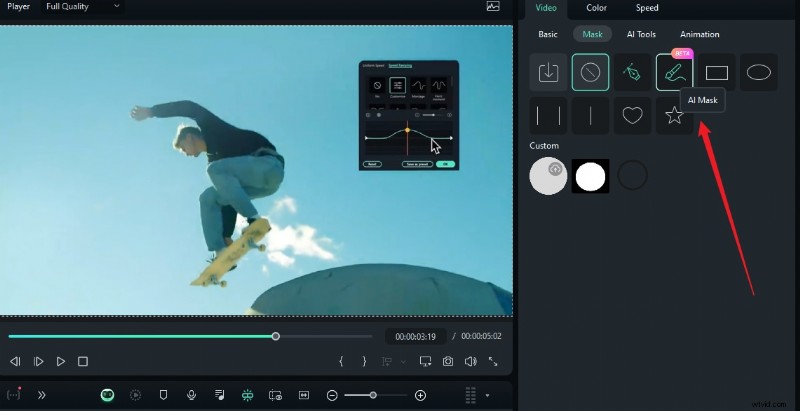Select the white circle custom mask thumbnail
The width and height of the screenshot is (800, 411).
(590, 177)
